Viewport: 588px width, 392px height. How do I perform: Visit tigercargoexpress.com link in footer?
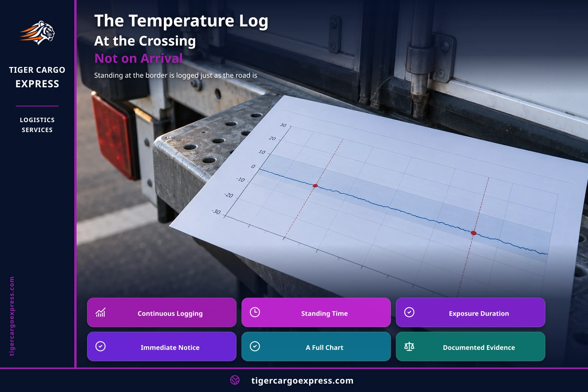pyautogui.click(x=302, y=381)
